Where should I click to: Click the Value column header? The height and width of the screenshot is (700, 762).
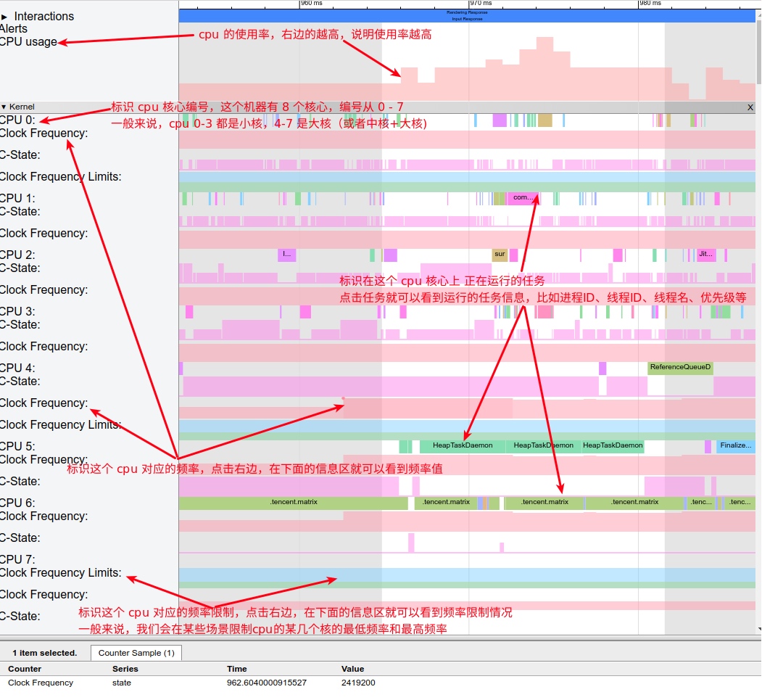click(352, 669)
